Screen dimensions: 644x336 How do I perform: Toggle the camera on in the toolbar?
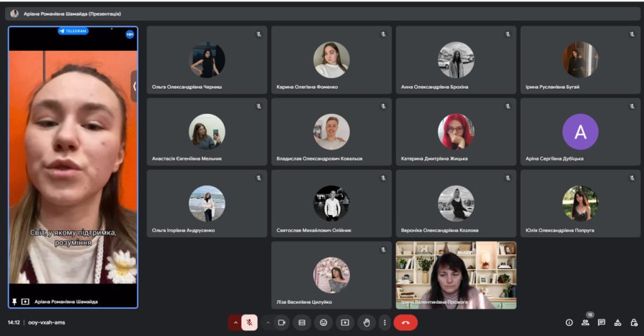click(x=282, y=323)
